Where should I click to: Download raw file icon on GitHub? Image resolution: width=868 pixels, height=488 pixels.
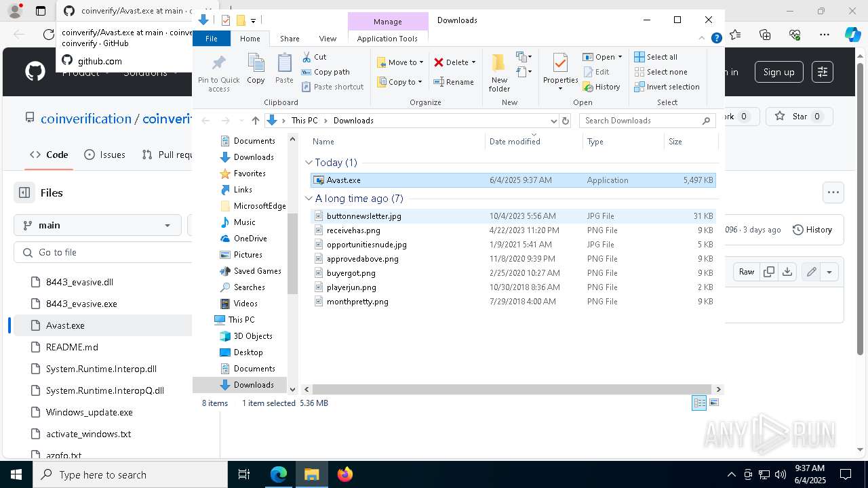point(787,272)
